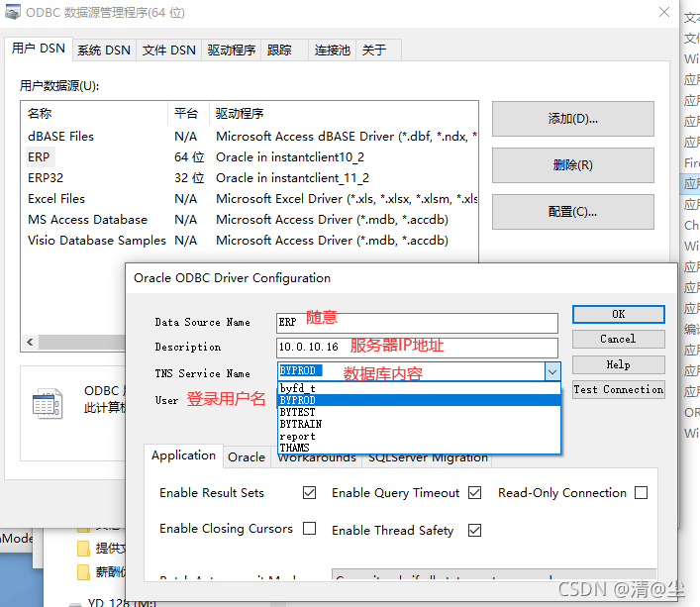The width and height of the screenshot is (700, 607).
Task: Click the 配置(C)... button
Action: point(572,212)
